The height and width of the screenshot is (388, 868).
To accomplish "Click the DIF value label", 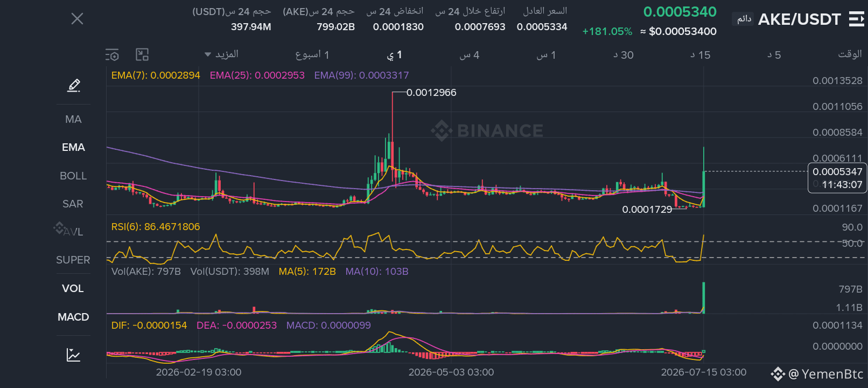I will coord(149,325).
